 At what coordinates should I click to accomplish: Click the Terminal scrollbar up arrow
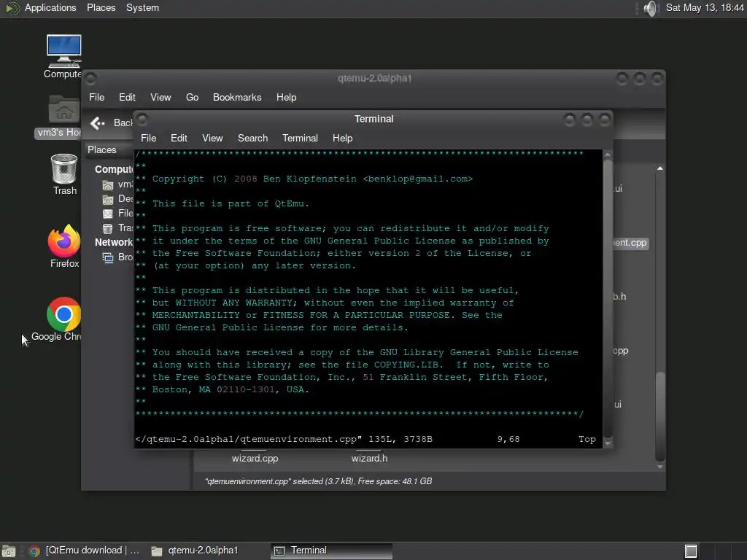pyautogui.click(x=608, y=155)
